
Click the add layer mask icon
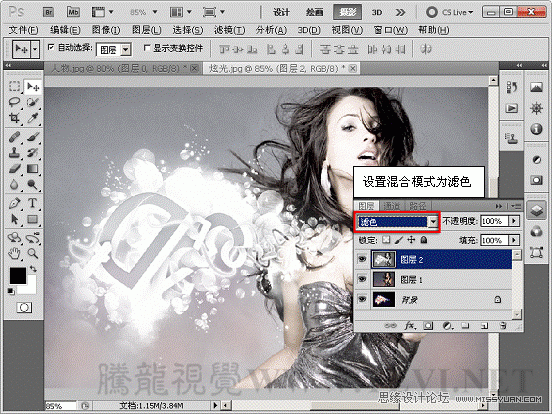[428, 326]
